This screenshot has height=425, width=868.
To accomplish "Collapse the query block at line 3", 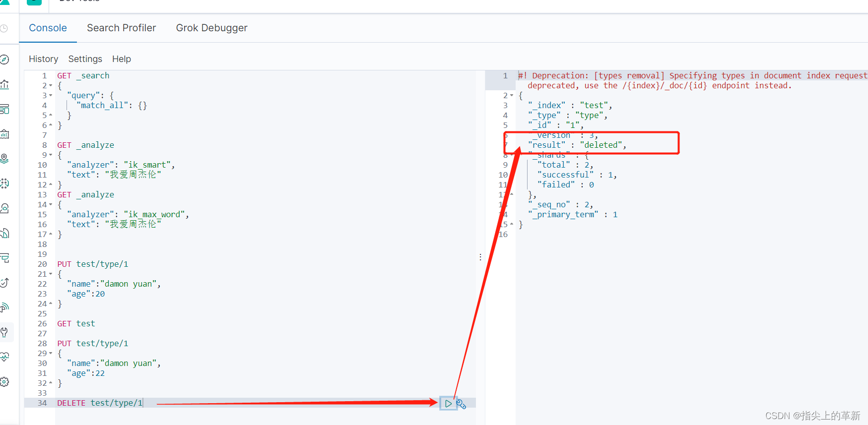I will point(51,96).
